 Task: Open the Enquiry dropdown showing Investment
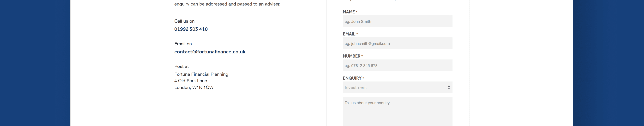395,87
